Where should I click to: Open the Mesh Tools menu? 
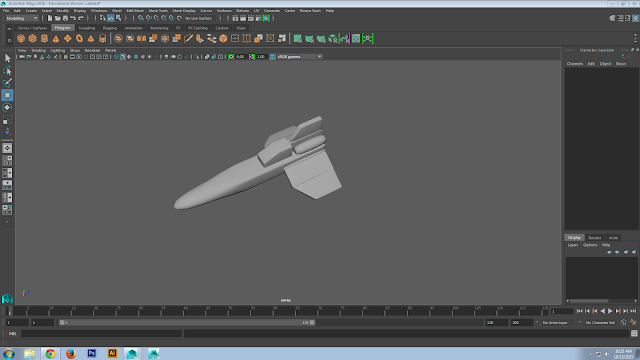pyautogui.click(x=158, y=11)
